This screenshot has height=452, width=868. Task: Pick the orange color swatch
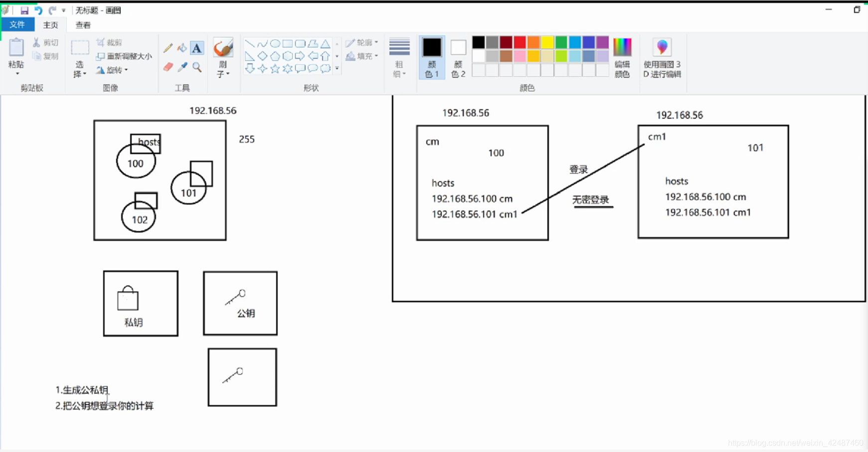point(533,42)
